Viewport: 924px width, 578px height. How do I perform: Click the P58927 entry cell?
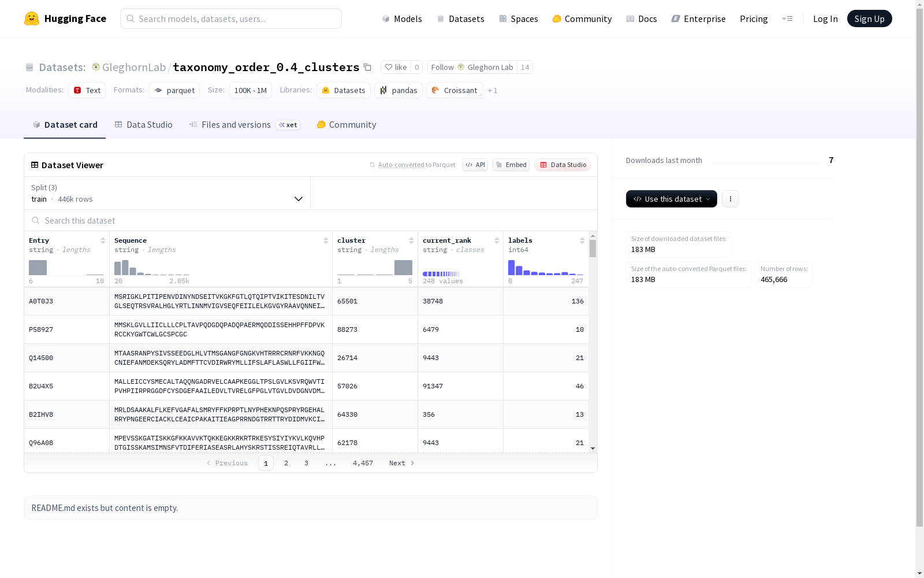pyautogui.click(x=66, y=329)
